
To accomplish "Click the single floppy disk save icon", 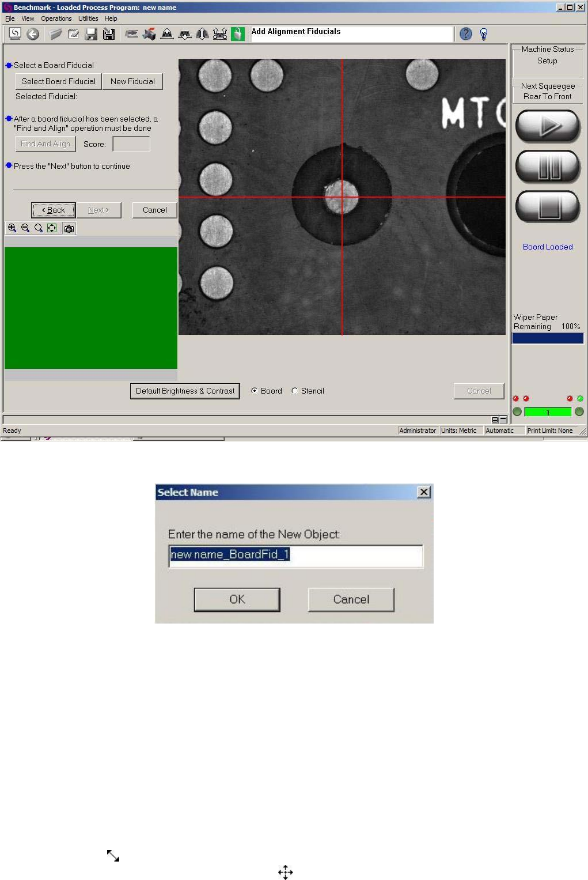I will (x=91, y=34).
